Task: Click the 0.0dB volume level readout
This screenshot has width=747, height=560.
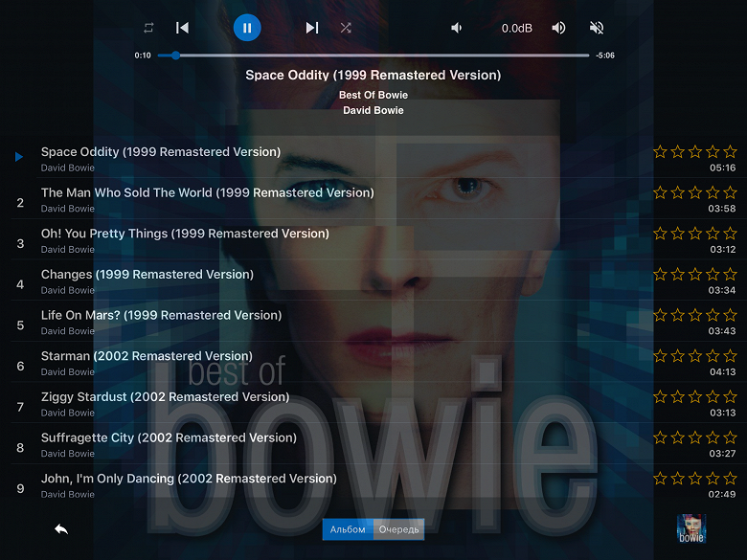Action: [517, 29]
